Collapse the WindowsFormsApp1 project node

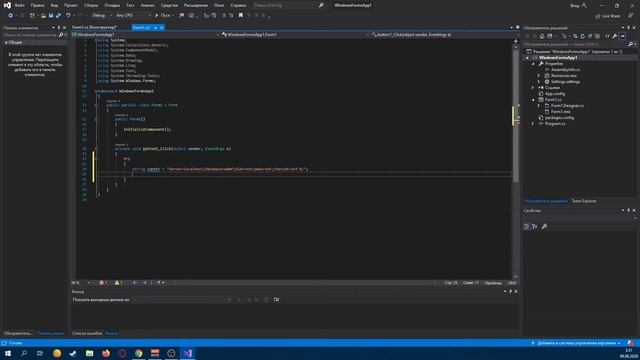[x=527, y=58]
